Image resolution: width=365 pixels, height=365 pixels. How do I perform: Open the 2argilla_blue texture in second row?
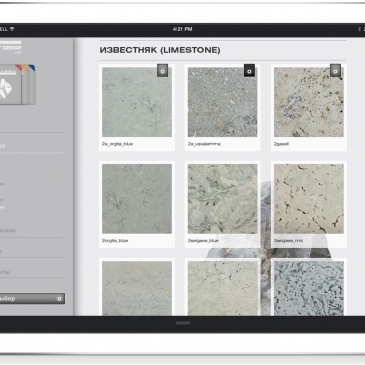pos(137,199)
